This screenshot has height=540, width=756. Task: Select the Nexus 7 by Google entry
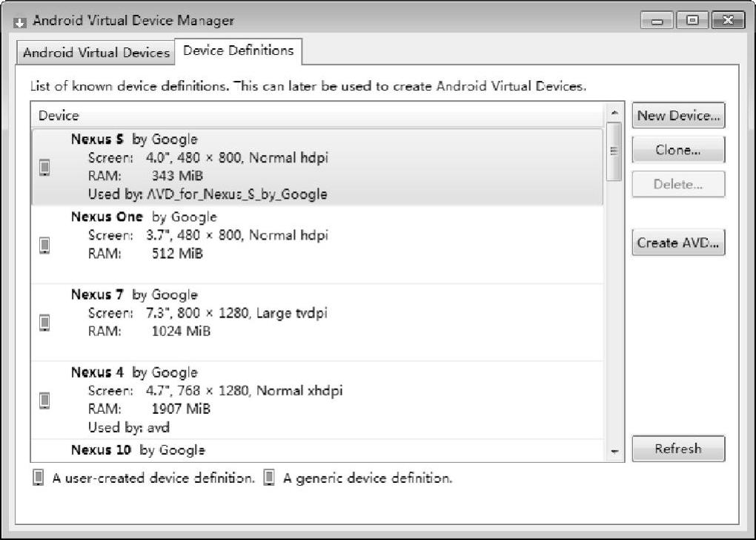(317, 323)
